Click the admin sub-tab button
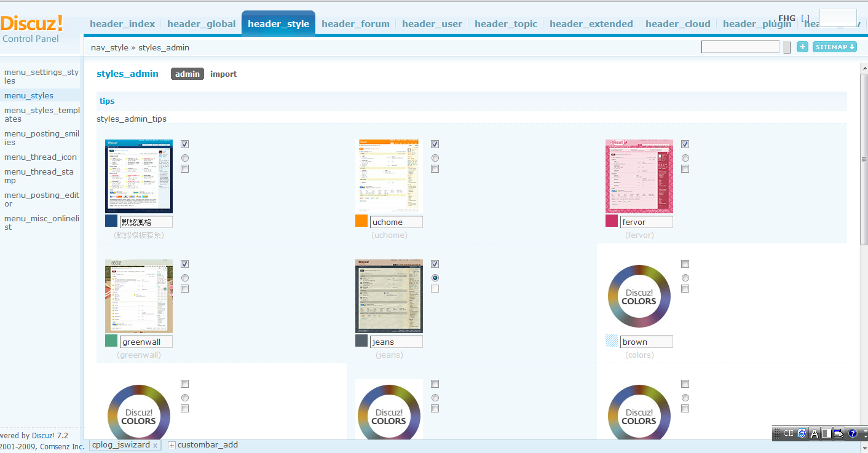This screenshot has height=453, width=868. [187, 74]
